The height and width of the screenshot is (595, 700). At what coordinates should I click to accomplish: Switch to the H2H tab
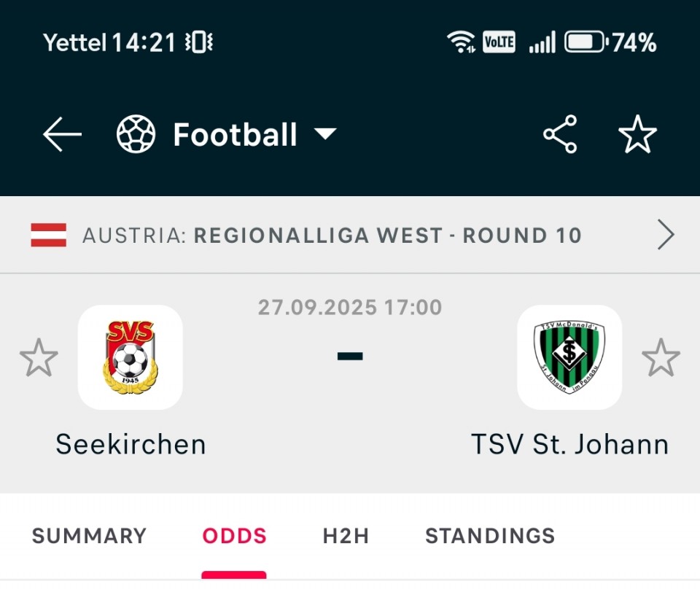(x=346, y=536)
